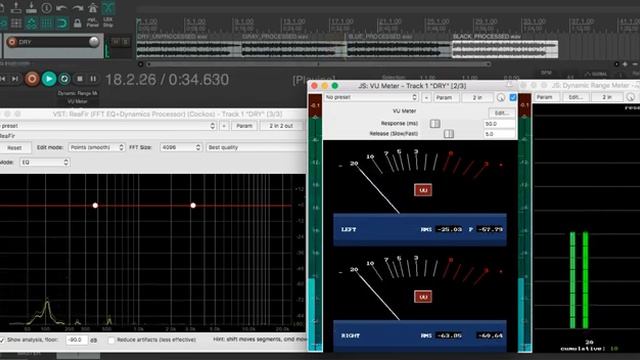Click ReaFir plus preset button

click(224, 126)
